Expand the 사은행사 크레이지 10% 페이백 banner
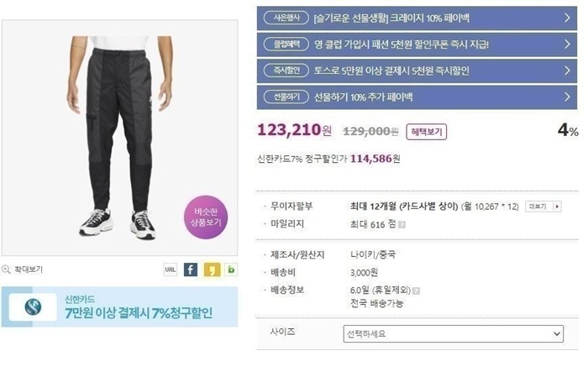 click(x=417, y=18)
